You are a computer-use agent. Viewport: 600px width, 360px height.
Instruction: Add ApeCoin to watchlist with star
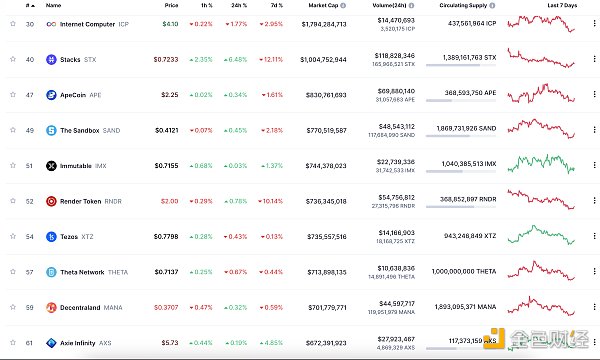(x=13, y=94)
